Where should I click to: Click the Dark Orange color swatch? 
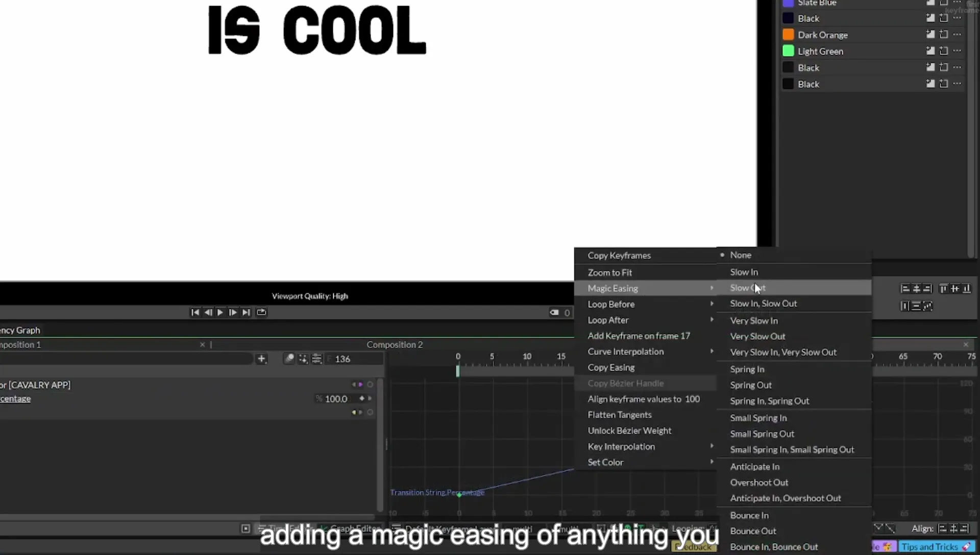point(788,35)
